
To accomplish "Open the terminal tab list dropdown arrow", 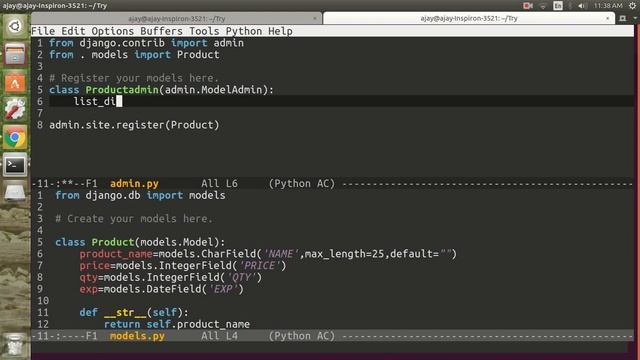I will pos(635,18).
